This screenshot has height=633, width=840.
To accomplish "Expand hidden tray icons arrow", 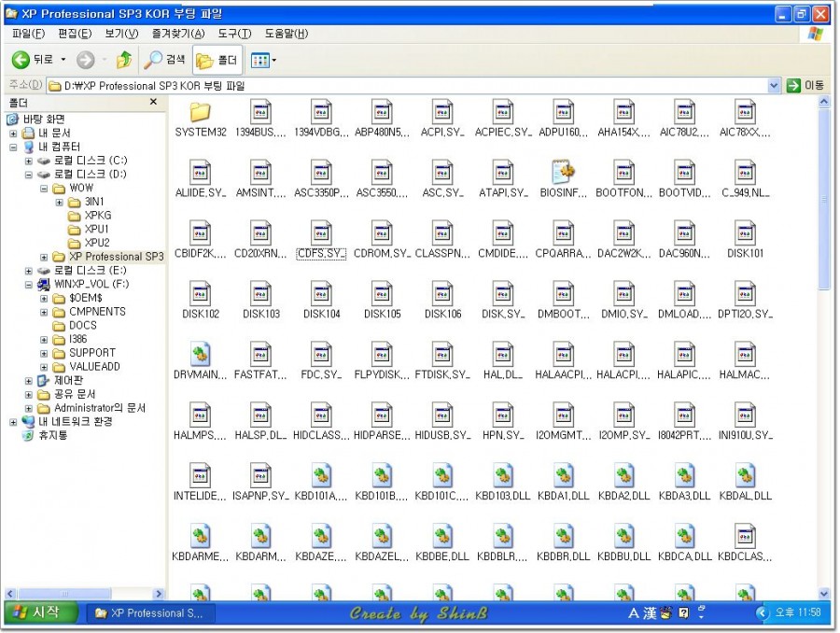I will click(762, 612).
